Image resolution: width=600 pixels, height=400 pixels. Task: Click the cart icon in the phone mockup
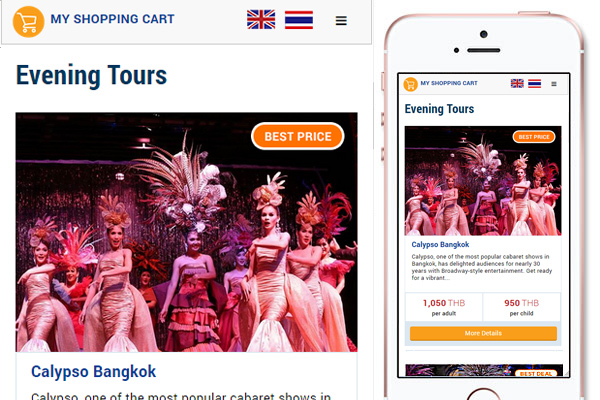[x=411, y=84]
